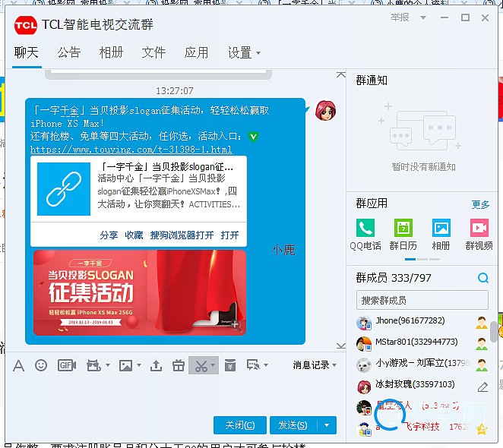Activate the screenshot scissors tool

click(x=201, y=365)
